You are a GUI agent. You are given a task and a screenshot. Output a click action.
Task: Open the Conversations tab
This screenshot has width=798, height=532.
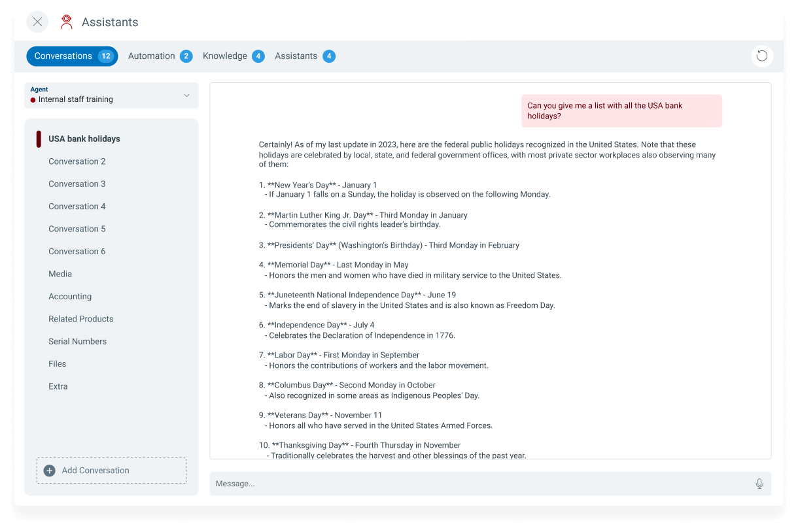[x=72, y=56]
